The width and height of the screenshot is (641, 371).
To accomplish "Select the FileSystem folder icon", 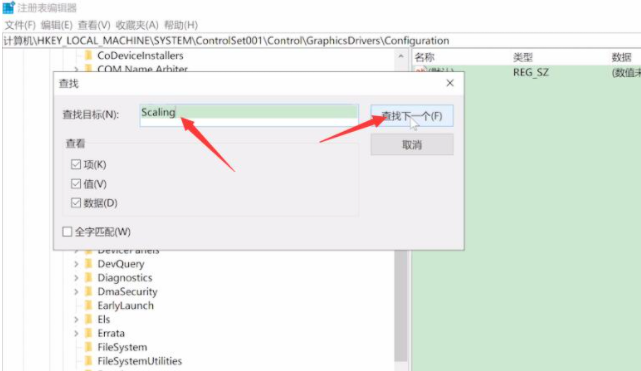I will (x=88, y=347).
